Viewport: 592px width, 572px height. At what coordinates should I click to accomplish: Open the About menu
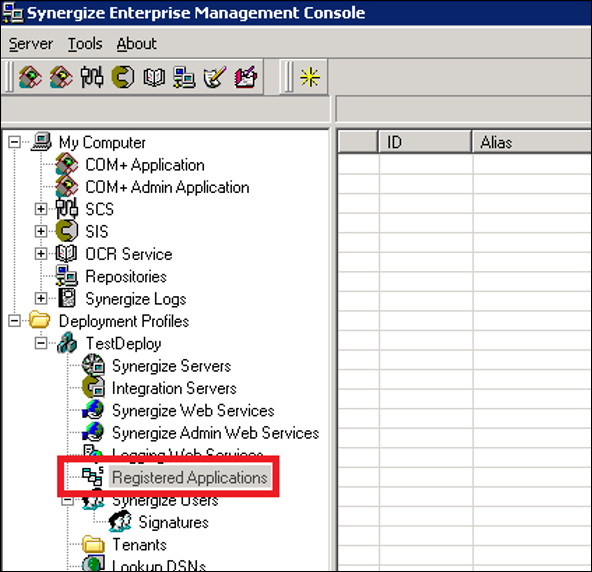(136, 44)
